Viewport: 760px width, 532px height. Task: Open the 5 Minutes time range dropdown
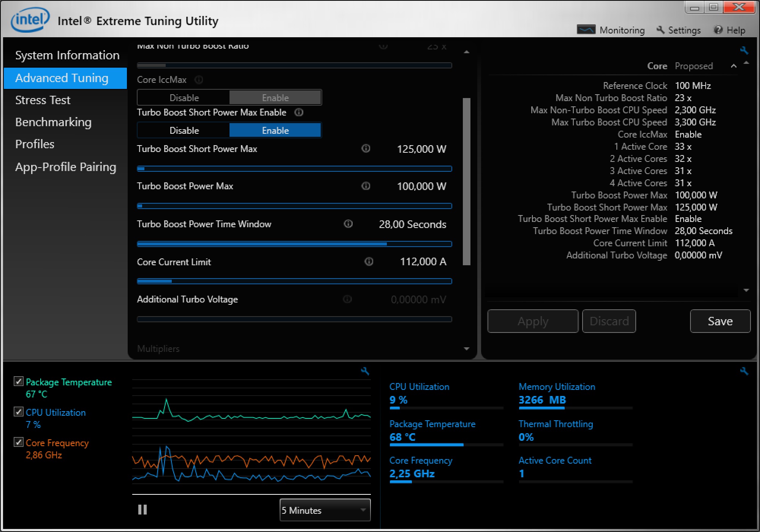pyautogui.click(x=325, y=510)
